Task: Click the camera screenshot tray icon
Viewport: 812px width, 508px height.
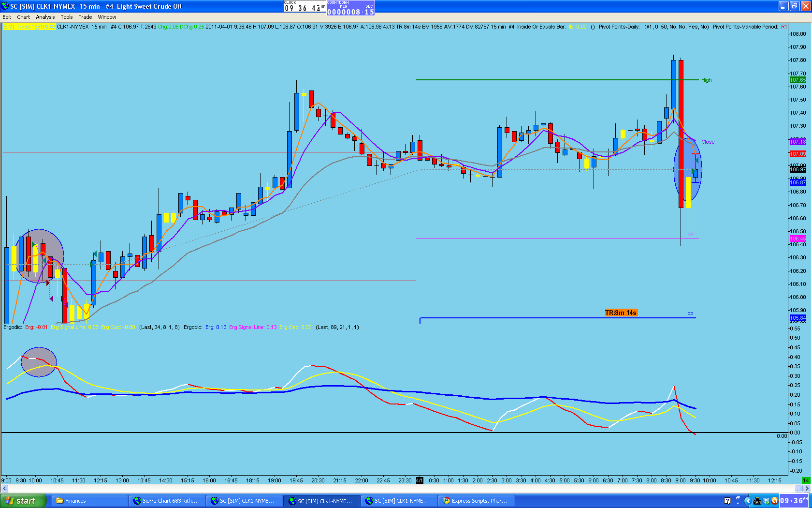Action: click(x=757, y=501)
